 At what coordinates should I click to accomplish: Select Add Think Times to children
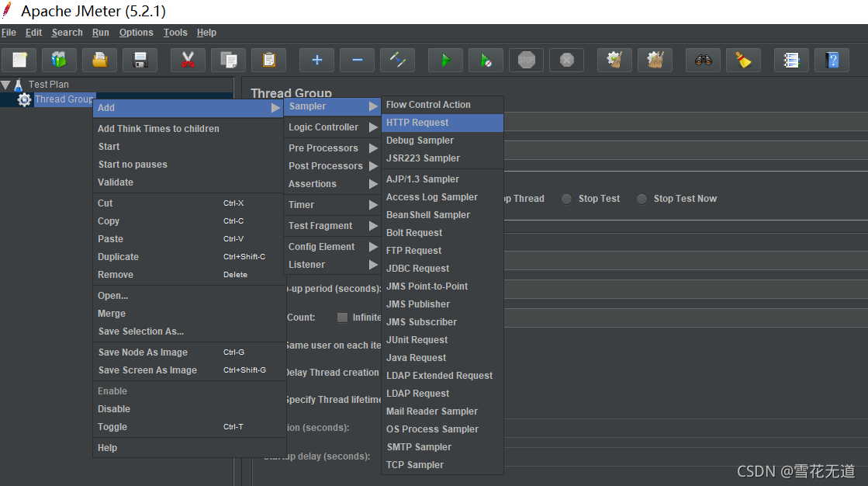click(188, 129)
